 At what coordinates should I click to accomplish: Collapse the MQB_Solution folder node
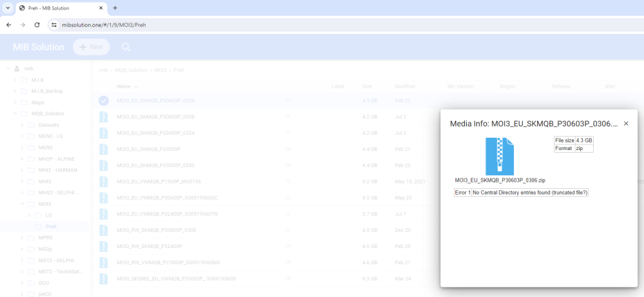point(15,114)
